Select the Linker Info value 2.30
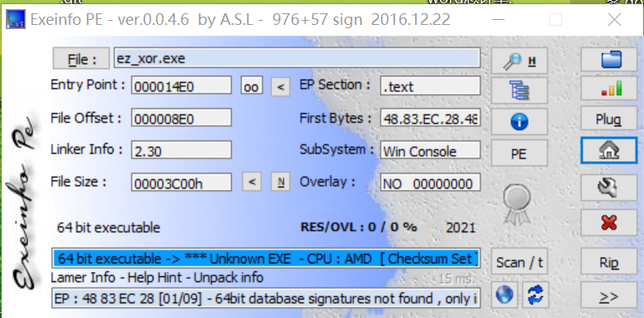Screen dimensions: 644x318 click(182, 150)
